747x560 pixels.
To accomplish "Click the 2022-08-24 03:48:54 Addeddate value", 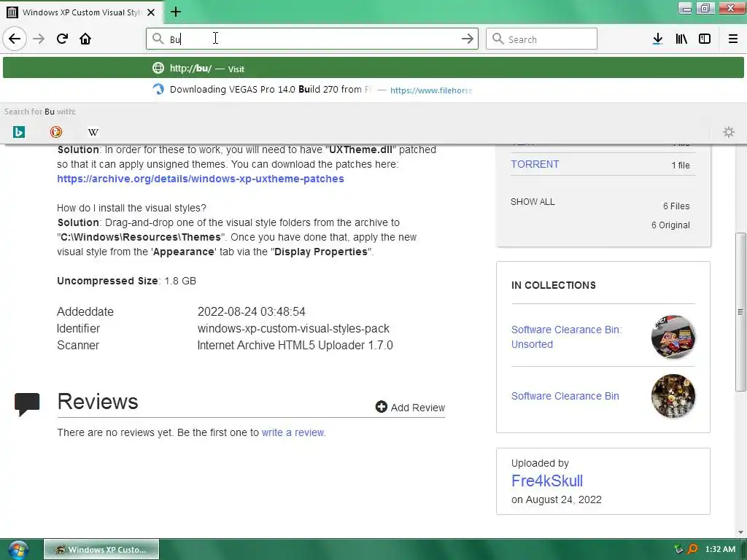I will coord(251,311).
